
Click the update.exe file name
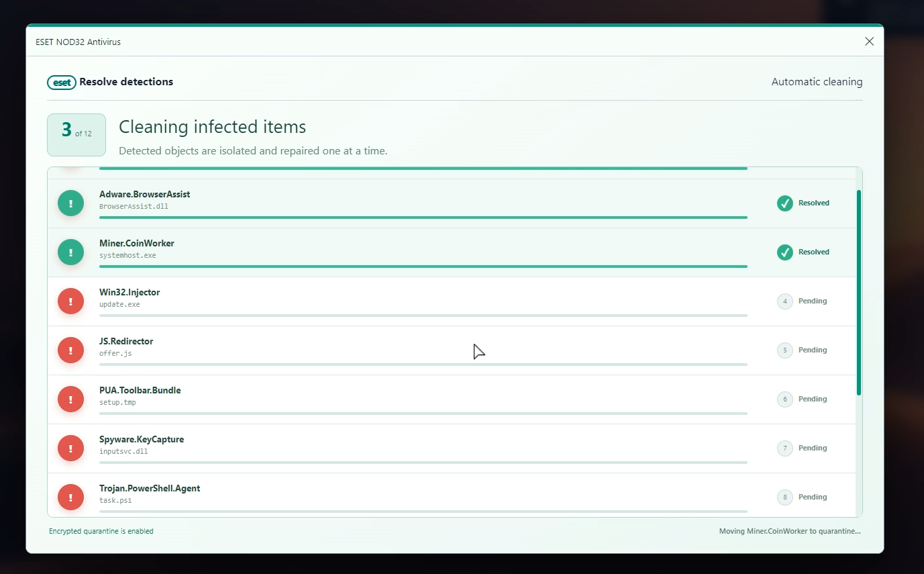(119, 305)
